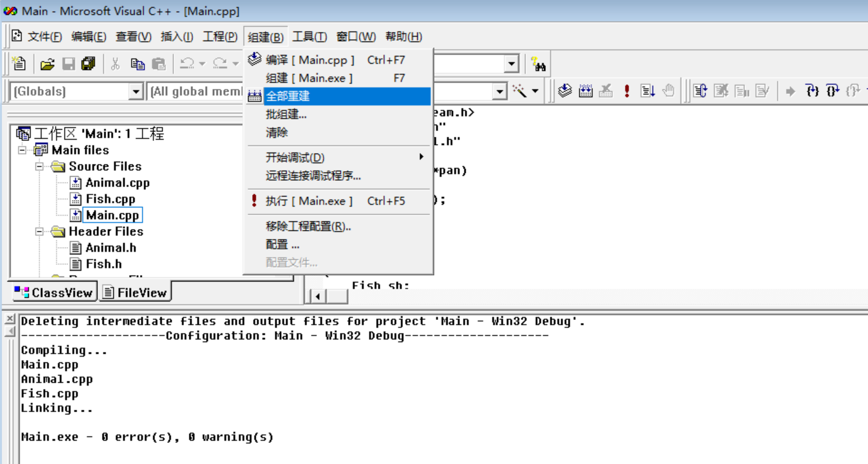Click the Cut scissors icon
868x464 pixels.
(x=116, y=64)
